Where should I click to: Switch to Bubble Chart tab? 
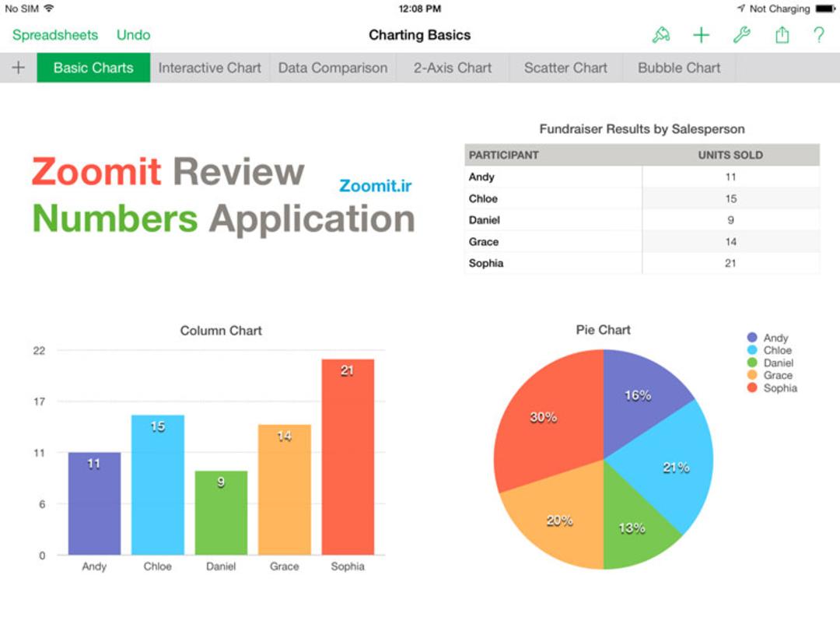coord(679,68)
